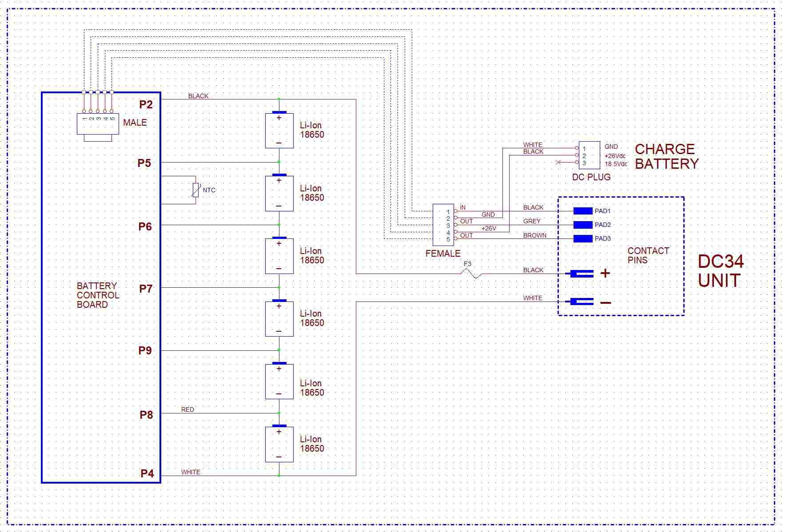The width and height of the screenshot is (785, 532).
Task: Select the unconnected pin 3 cross marker
Action: click(558, 163)
